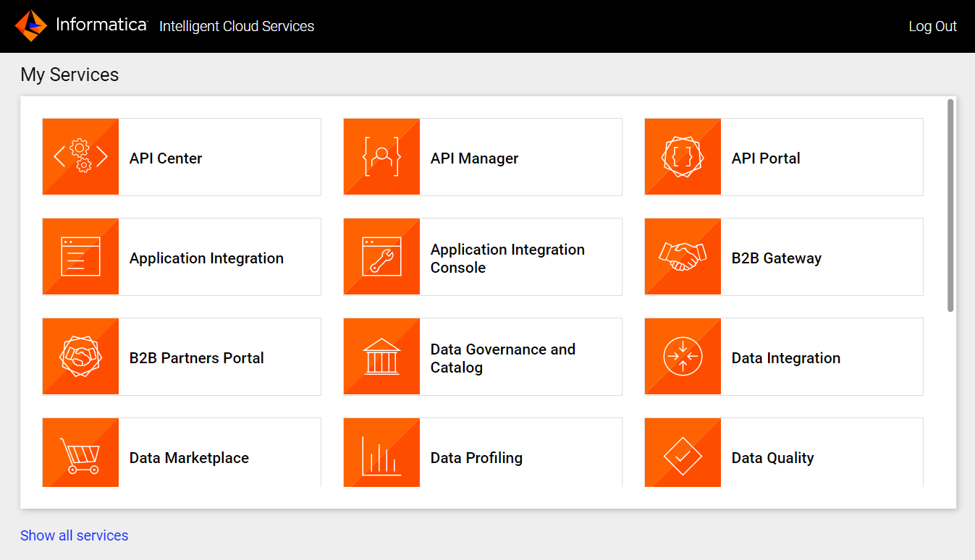The image size is (975, 560).
Task: Click the Application Integration Console wrench icon
Action: pyautogui.click(x=381, y=257)
